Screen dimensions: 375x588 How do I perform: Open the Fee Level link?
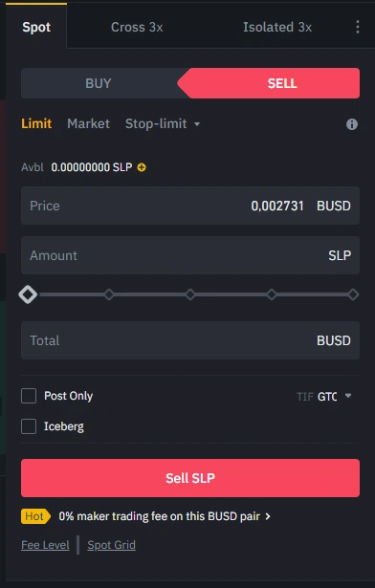(x=45, y=545)
